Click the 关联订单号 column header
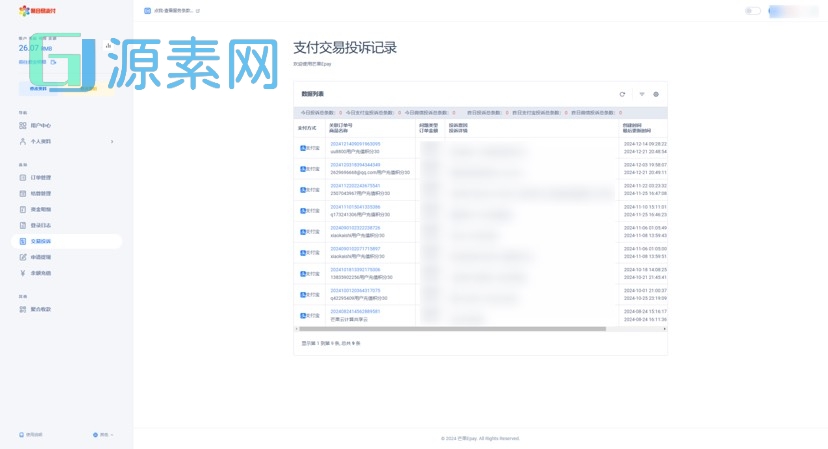 point(342,125)
